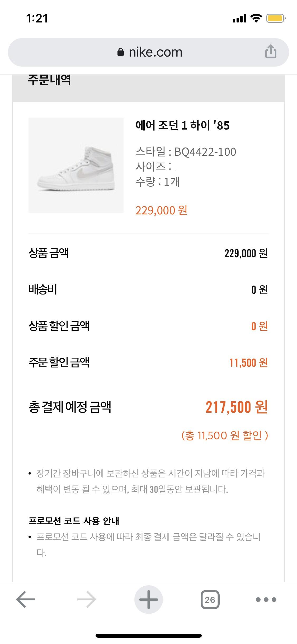Tap the Air Jordan 1 shoe thumbnail
The image size is (297, 644).
76,165
